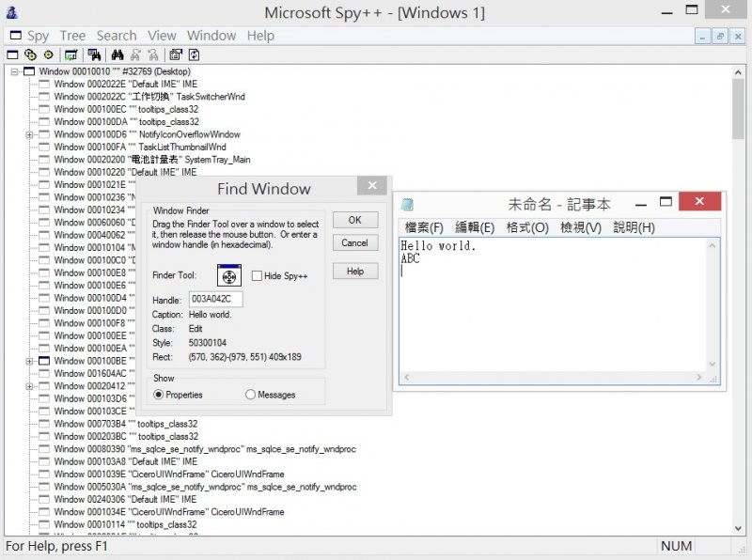Click the Spy++ application icon in title bar

(x=12, y=12)
